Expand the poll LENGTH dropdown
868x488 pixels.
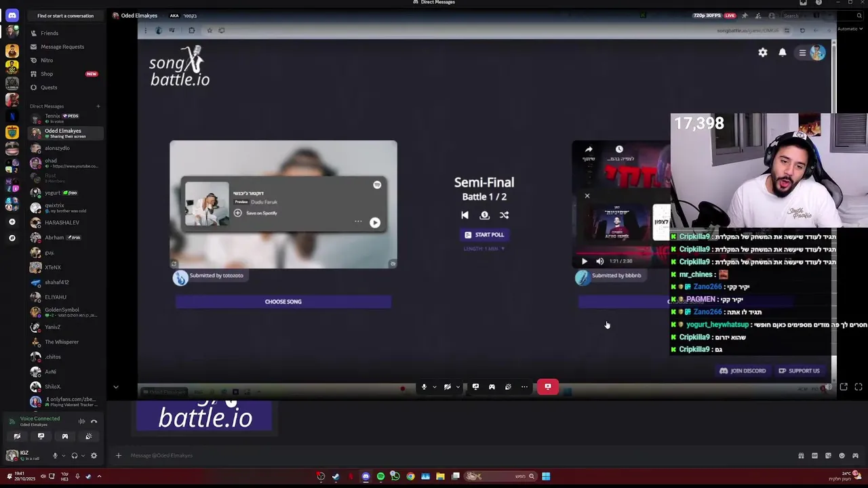(x=484, y=249)
